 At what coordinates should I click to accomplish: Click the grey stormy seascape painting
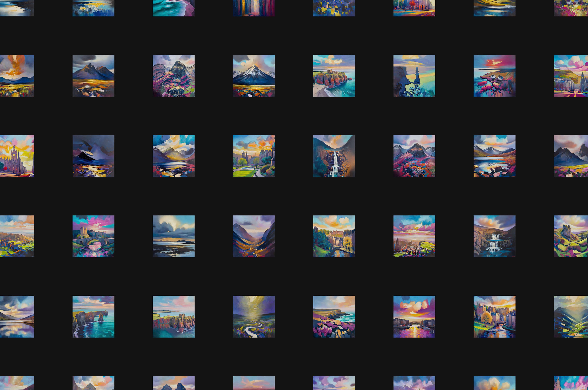point(173,236)
